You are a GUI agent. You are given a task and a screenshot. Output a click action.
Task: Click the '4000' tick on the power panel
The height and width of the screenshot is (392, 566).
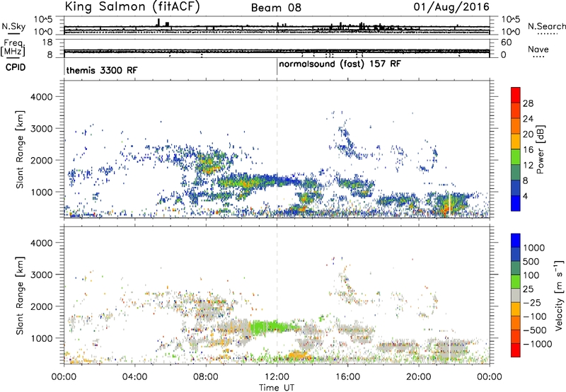41,97
